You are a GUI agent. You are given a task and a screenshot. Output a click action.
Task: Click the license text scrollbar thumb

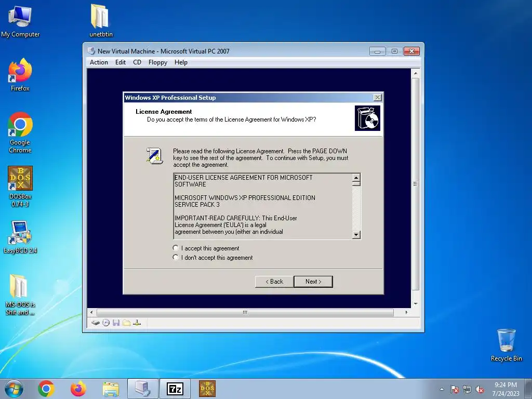click(x=356, y=184)
